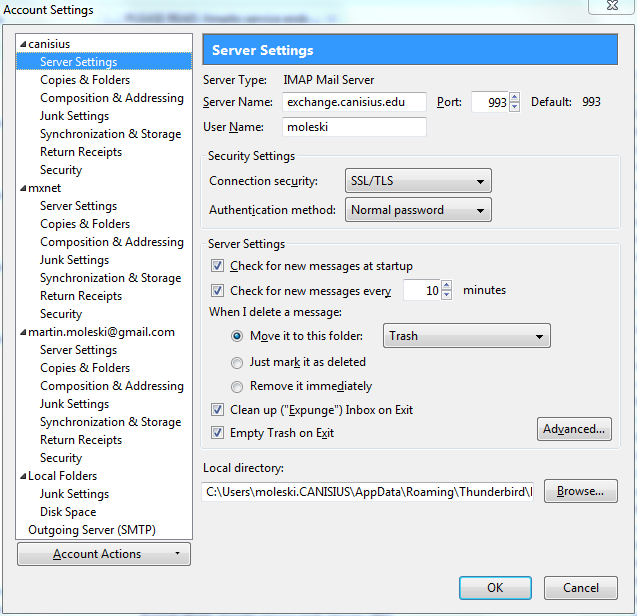Screen dimensions: 637x616
Task: Open the Connection security dropdown
Action: pos(418,181)
